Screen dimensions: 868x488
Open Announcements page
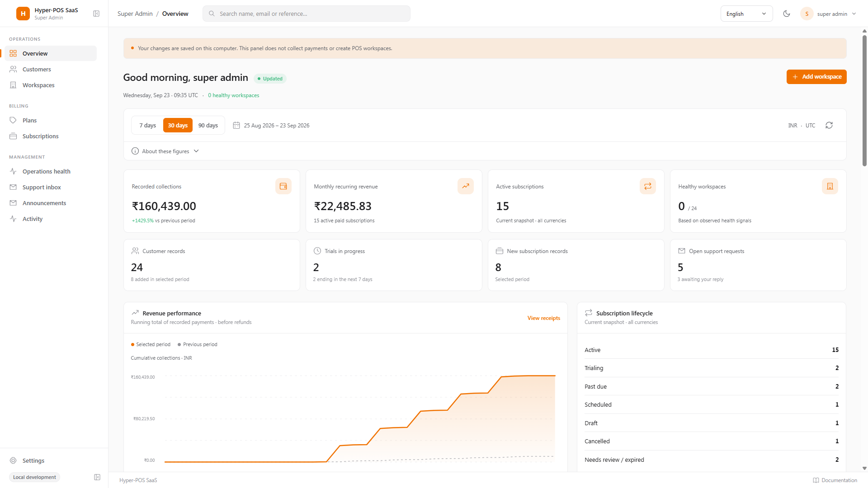[x=51, y=203]
